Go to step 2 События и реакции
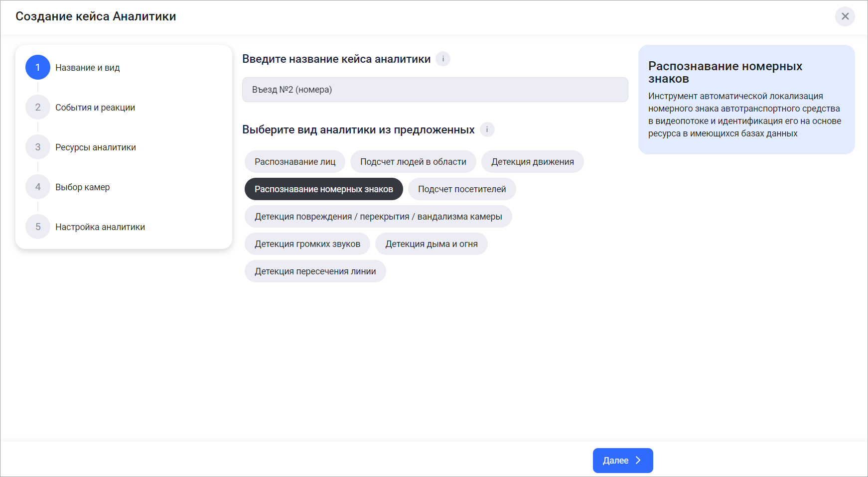 (95, 108)
